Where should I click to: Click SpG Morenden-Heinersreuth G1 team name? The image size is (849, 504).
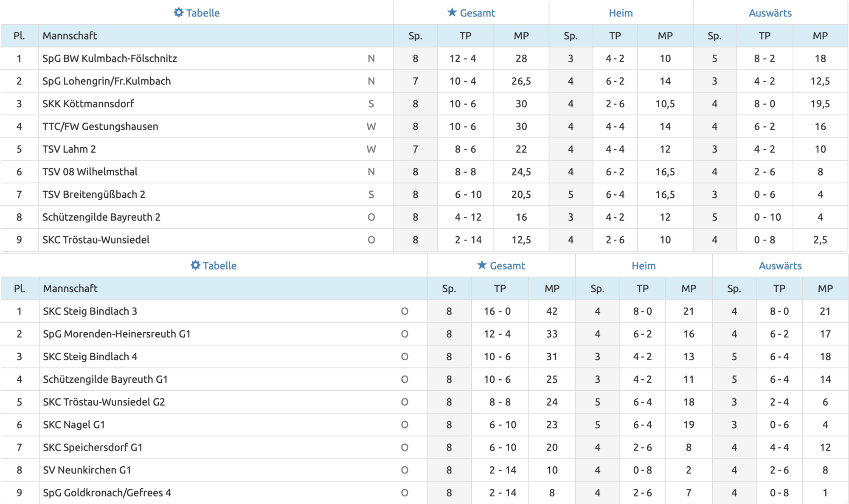pos(117,334)
